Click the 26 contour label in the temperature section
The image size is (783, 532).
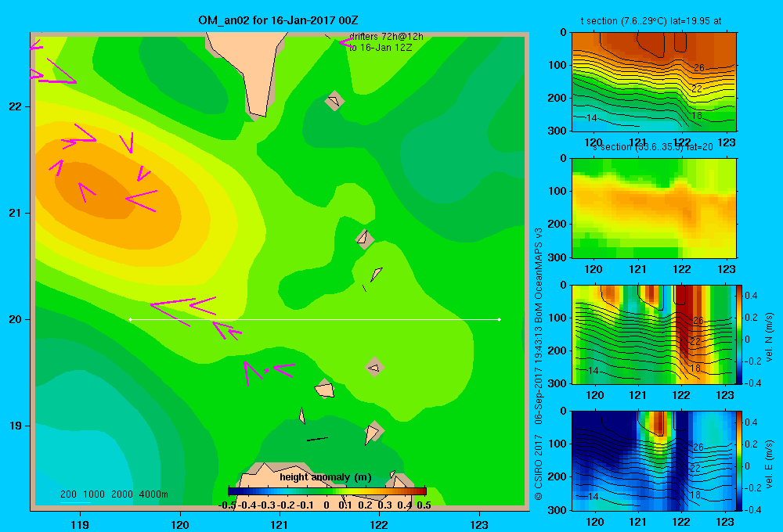coord(698,68)
